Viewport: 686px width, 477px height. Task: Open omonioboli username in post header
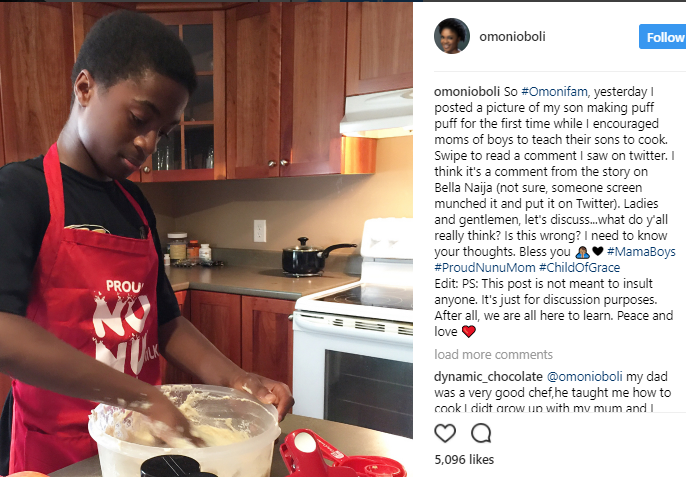coord(512,36)
